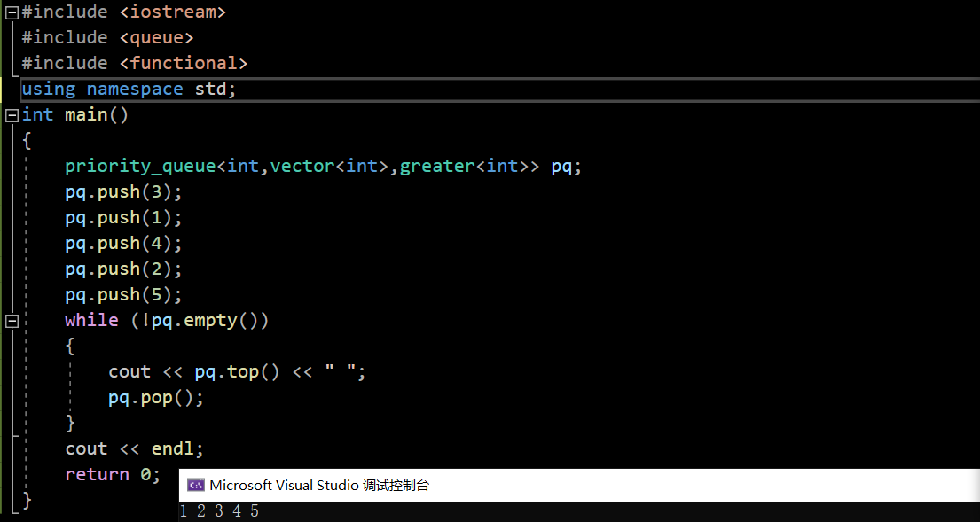Click the line "#include <queue>"
980x522 pixels.
107,37
